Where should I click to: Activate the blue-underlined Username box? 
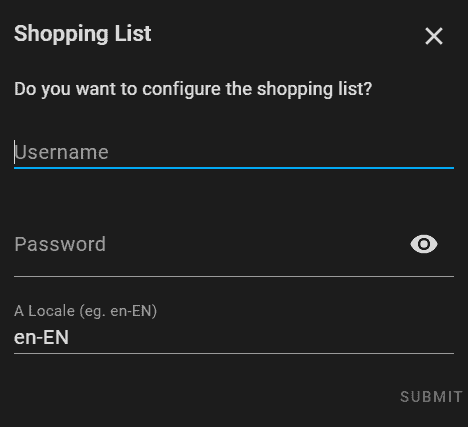click(x=234, y=152)
